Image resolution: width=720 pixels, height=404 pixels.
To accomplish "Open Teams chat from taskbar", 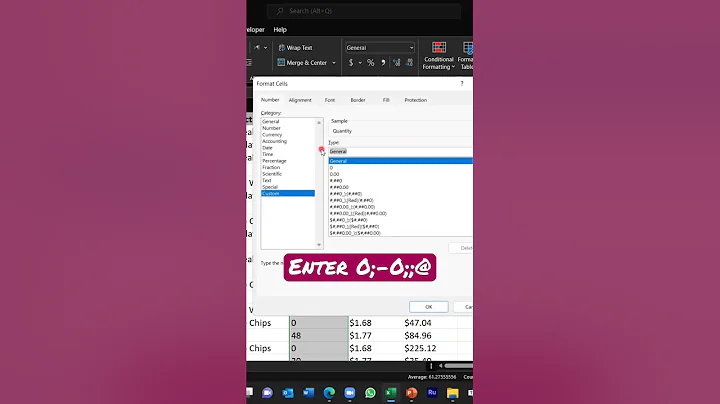I will click(x=267, y=393).
